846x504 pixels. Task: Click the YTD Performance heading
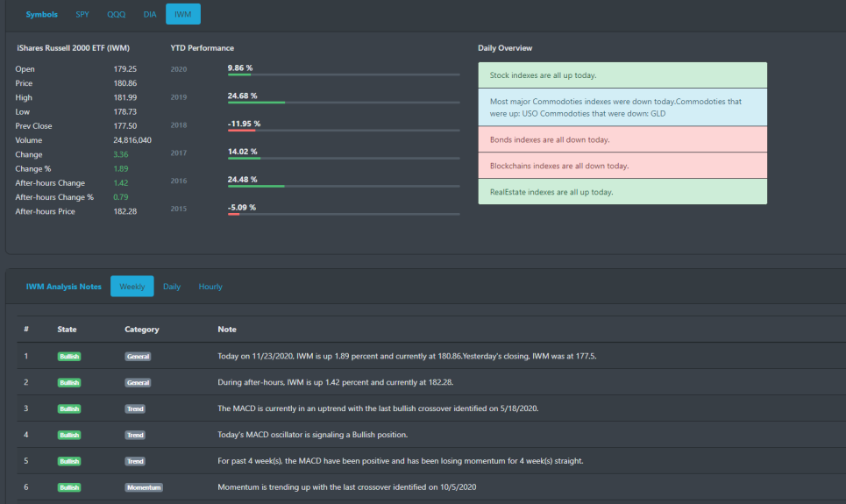tap(203, 48)
